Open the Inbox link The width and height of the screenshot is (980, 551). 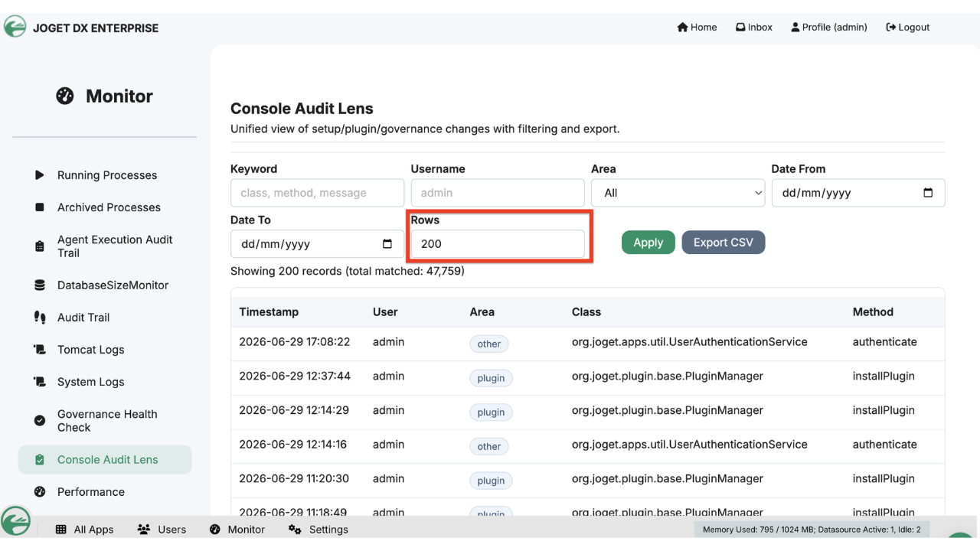754,28
